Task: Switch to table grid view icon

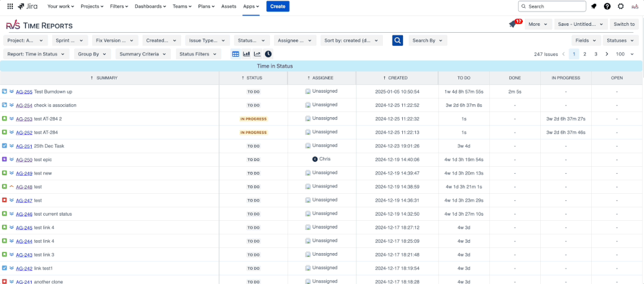Action: point(235,54)
